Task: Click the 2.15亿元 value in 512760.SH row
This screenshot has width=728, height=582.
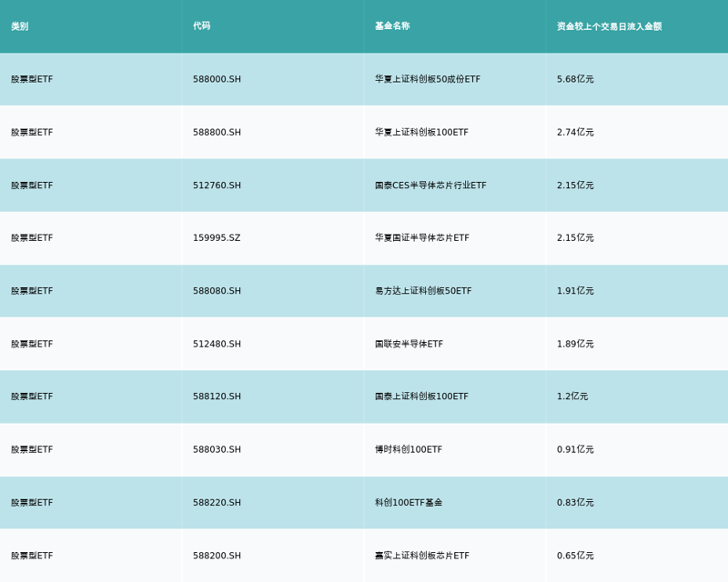Action: (x=575, y=186)
